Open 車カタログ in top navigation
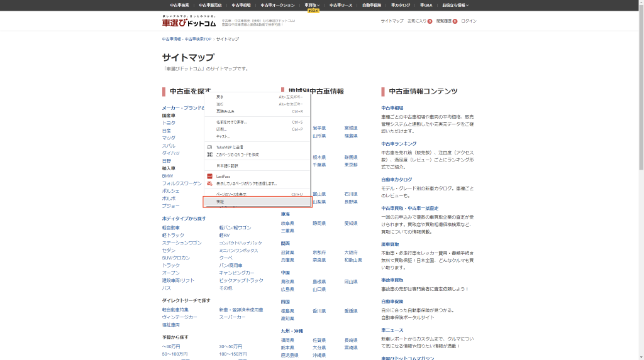 (x=401, y=5)
